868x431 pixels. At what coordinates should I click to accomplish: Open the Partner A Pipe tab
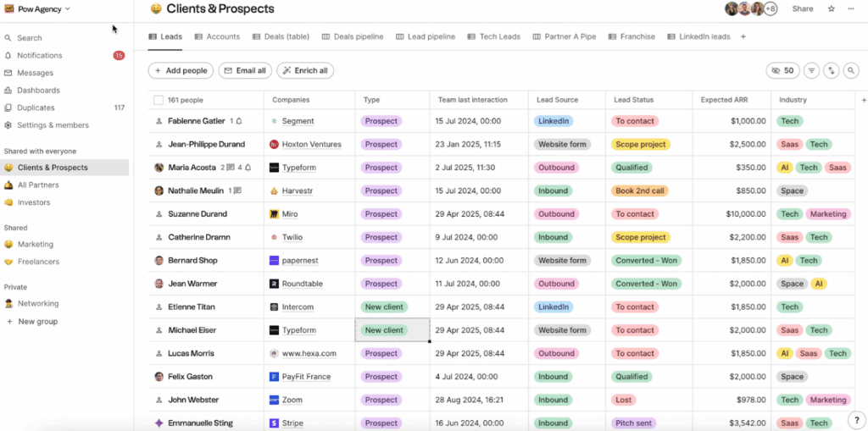click(564, 36)
